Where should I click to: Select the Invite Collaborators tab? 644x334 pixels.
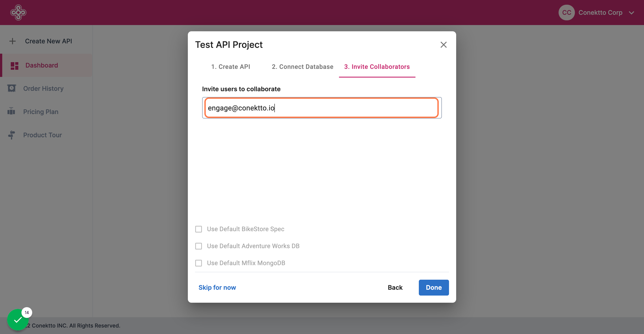point(377,67)
